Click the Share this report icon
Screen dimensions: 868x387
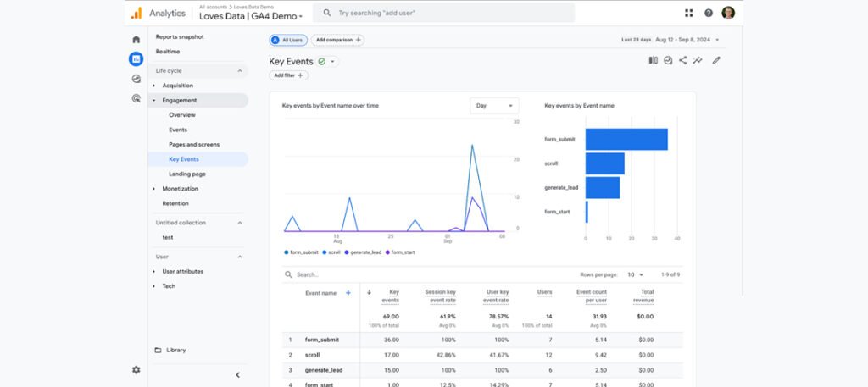683,61
